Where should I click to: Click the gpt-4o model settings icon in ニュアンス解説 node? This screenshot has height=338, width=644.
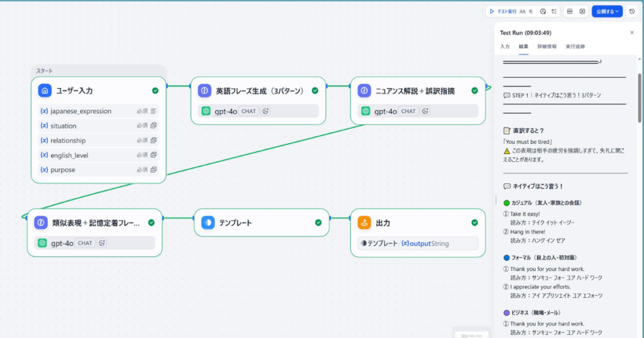coord(425,111)
